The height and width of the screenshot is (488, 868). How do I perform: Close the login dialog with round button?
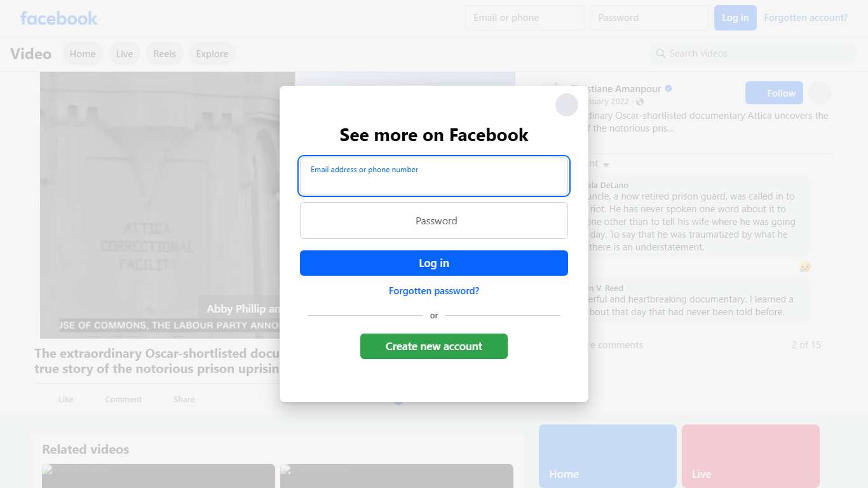coord(566,105)
